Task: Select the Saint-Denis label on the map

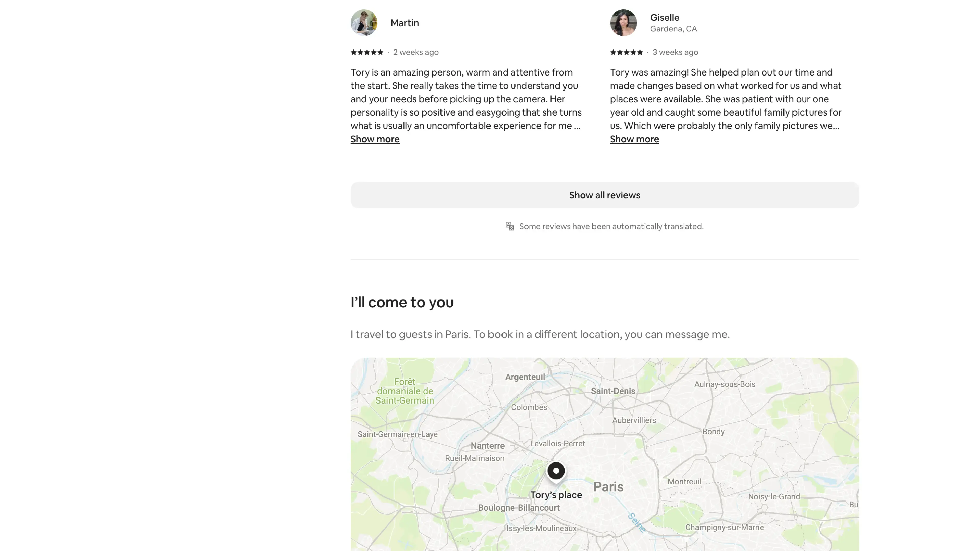Action: point(612,391)
